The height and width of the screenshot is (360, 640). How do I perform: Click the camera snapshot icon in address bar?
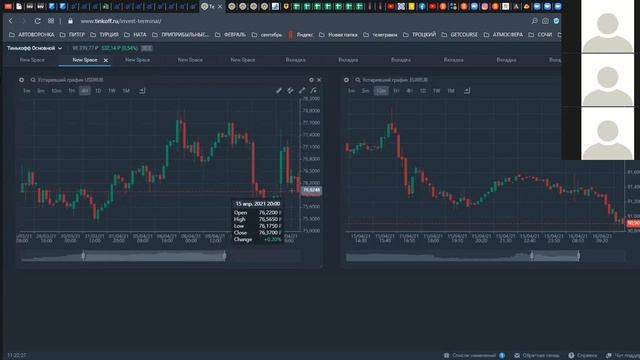(545, 21)
